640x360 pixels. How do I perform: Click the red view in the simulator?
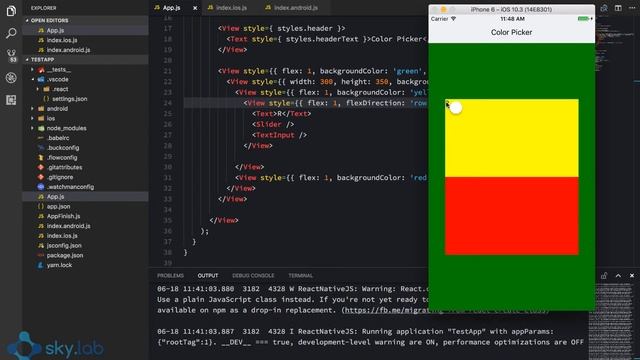[511, 216]
